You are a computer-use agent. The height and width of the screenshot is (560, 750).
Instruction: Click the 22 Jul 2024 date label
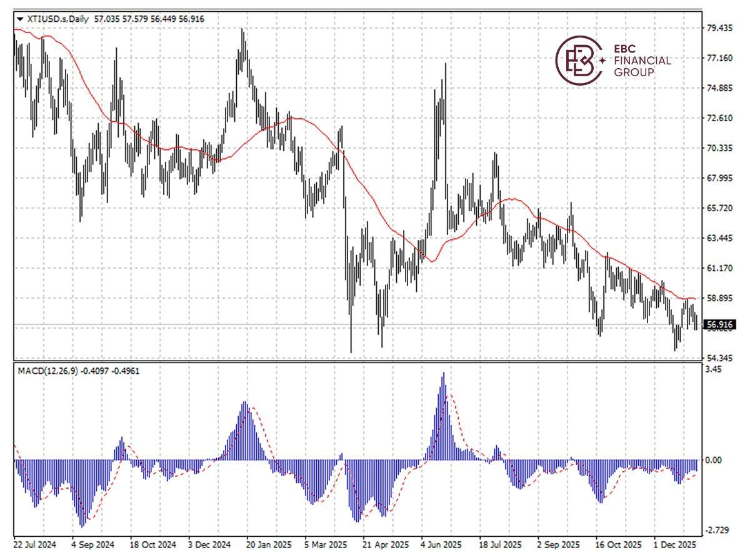tap(34, 544)
